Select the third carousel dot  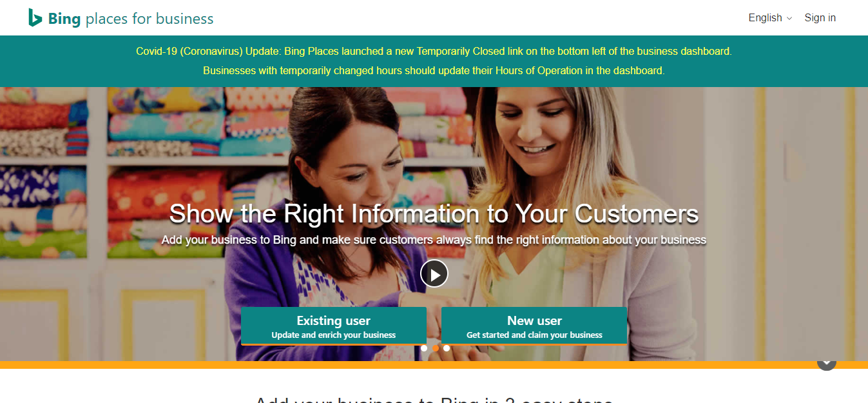(x=447, y=348)
